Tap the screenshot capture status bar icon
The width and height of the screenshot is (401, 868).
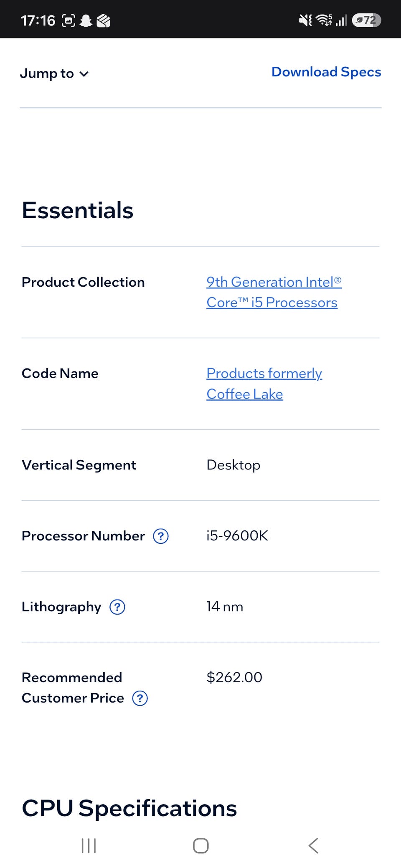click(x=69, y=20)
